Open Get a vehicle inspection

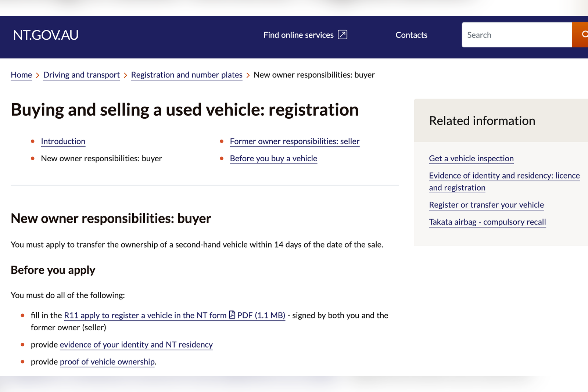[471, 158]
